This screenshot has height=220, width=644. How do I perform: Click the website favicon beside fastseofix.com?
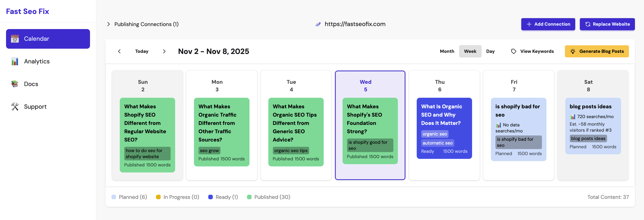tap(318, 24)
